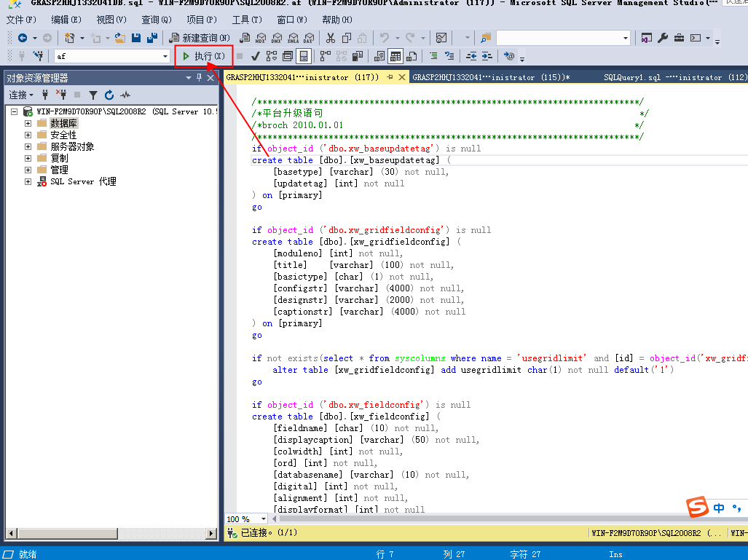Toggle auto-hide pin on Object Explorer panel

coord(200,78)
